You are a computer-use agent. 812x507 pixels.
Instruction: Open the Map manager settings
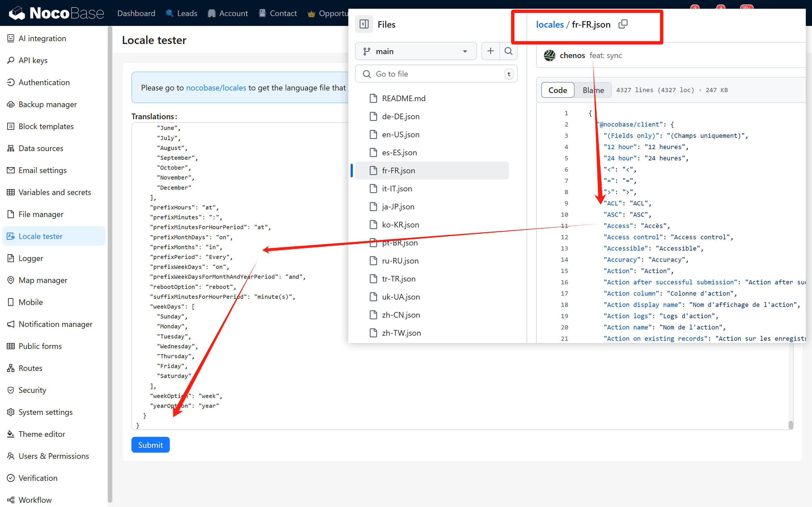tap(43, 280)
